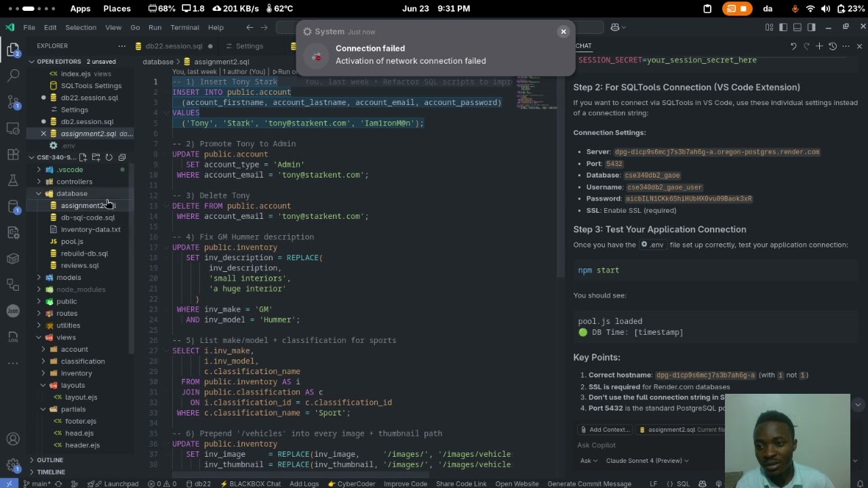Open the Claude Sonnet 4 model dropdown

(x=647, y=461)
